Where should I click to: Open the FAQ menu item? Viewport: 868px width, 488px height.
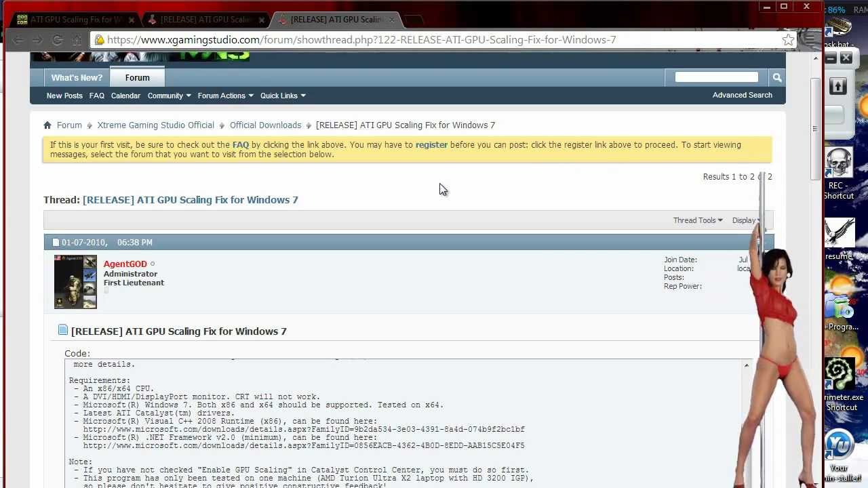click(x=97, y=96)
